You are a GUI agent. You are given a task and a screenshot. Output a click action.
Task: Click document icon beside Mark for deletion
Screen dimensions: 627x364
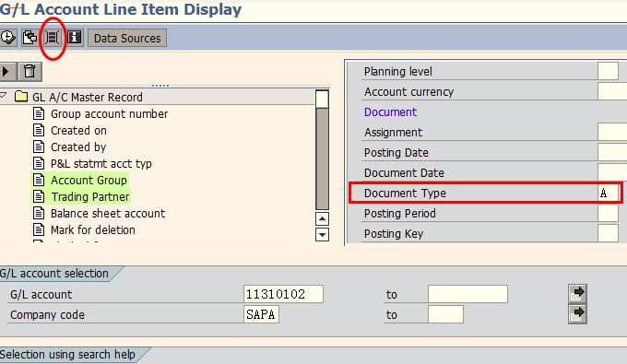point(39,229)
